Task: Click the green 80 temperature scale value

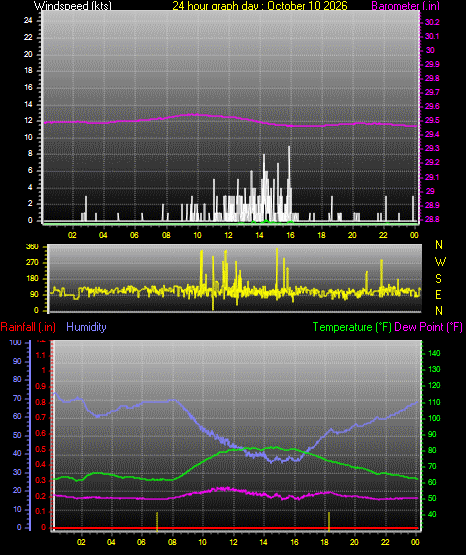Action: (432, 451)
